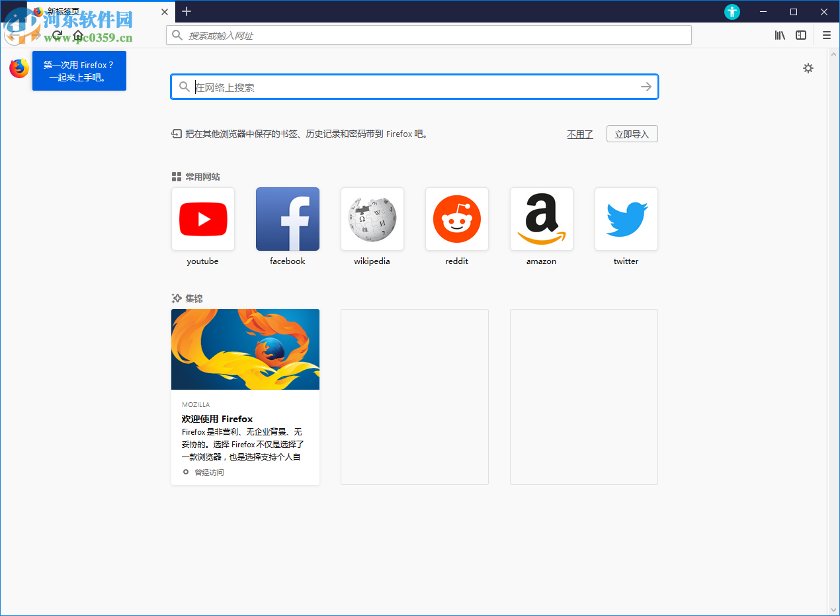840x616 pixels.
Task: Open the reddit top site tile
Action: [457, 219]
